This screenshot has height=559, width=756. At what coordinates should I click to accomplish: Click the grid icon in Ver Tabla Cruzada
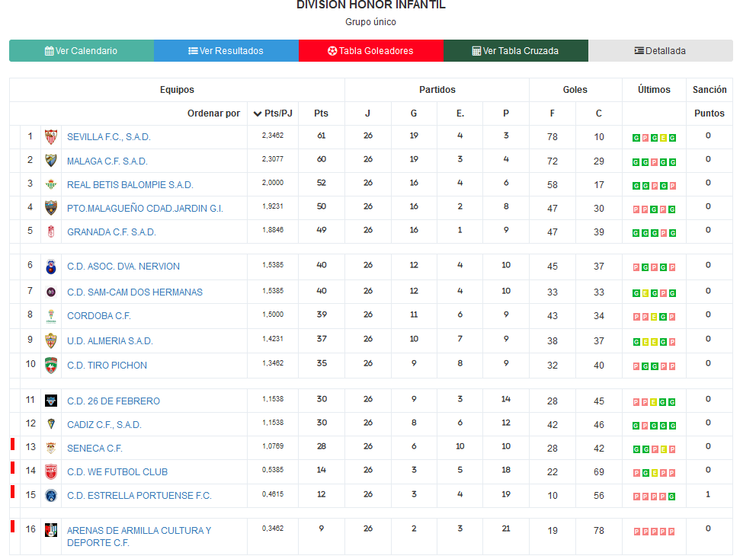476,50
